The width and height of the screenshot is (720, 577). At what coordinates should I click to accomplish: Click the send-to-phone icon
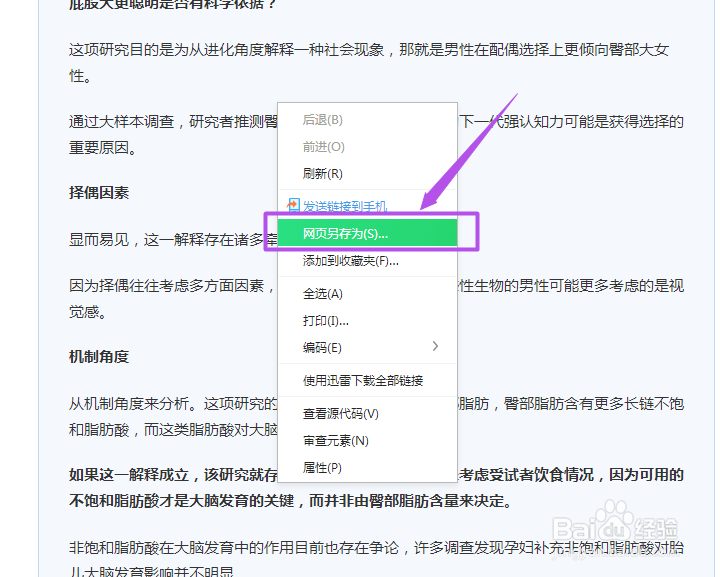pyautogui.click(x=293, y=205)
